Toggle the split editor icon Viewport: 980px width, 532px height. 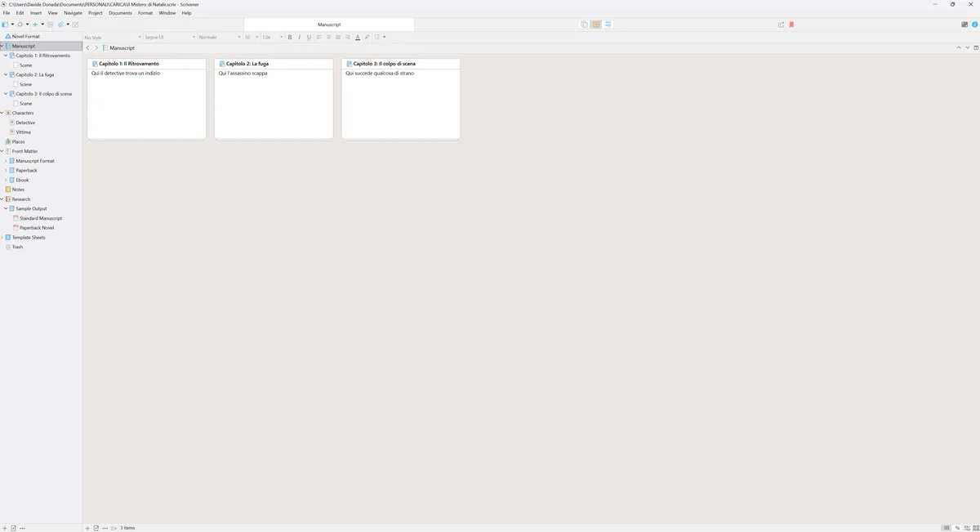(976, 47)
